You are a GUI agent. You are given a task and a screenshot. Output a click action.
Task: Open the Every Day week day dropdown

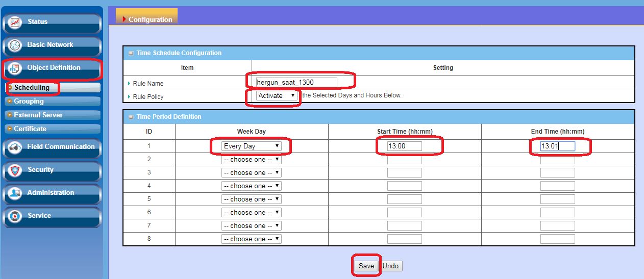pos(251,146)
